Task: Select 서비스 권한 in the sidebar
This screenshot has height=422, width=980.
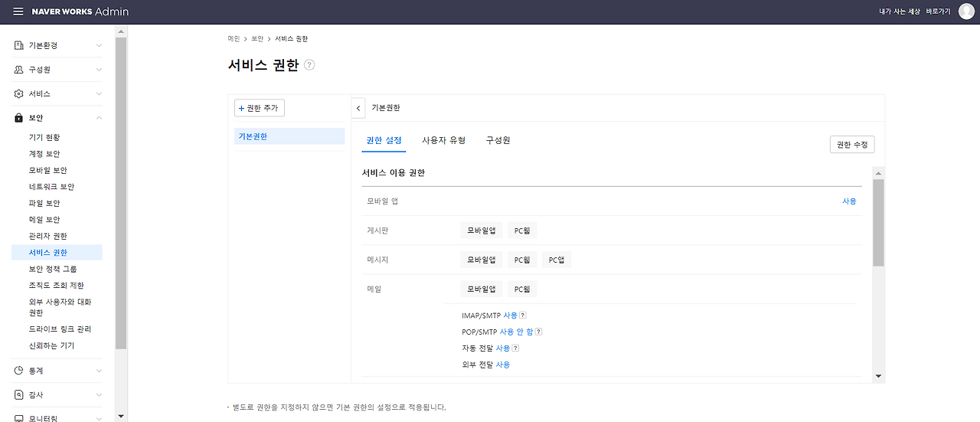Action: pos(57,253)
